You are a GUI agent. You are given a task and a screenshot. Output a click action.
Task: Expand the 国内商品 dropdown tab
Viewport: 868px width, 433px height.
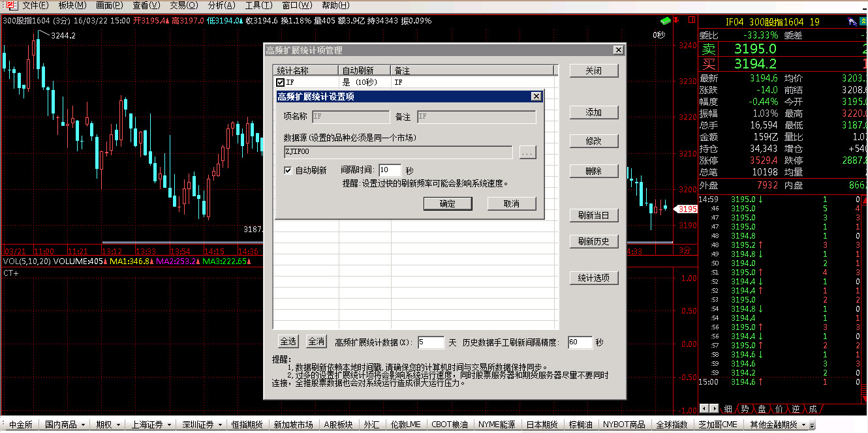[83, 425]
